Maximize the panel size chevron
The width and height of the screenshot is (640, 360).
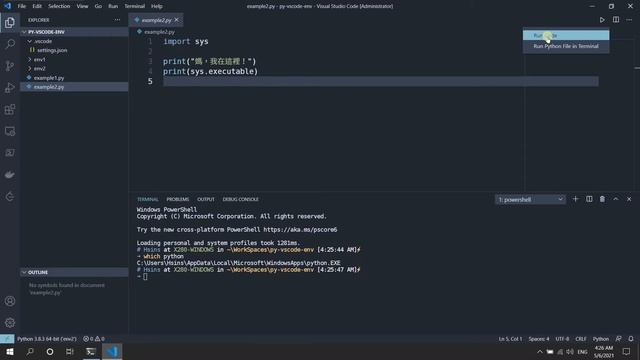tap(616, 199)
